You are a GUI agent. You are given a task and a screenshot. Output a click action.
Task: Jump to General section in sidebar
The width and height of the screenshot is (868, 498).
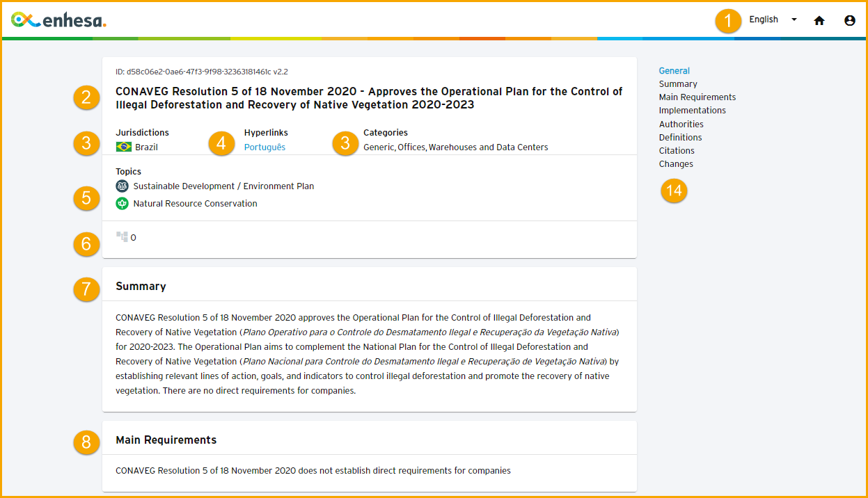pyautogui.click(x=674, y=71)
